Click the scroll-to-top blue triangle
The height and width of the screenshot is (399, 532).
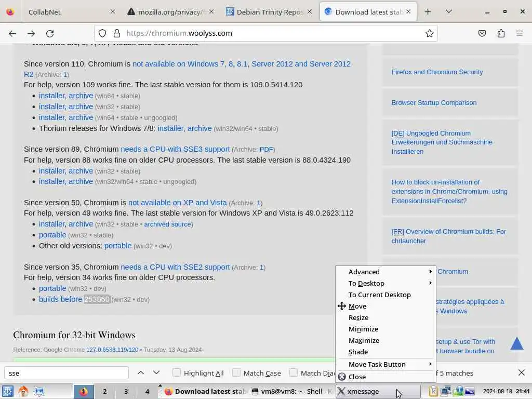pos(517,343)
